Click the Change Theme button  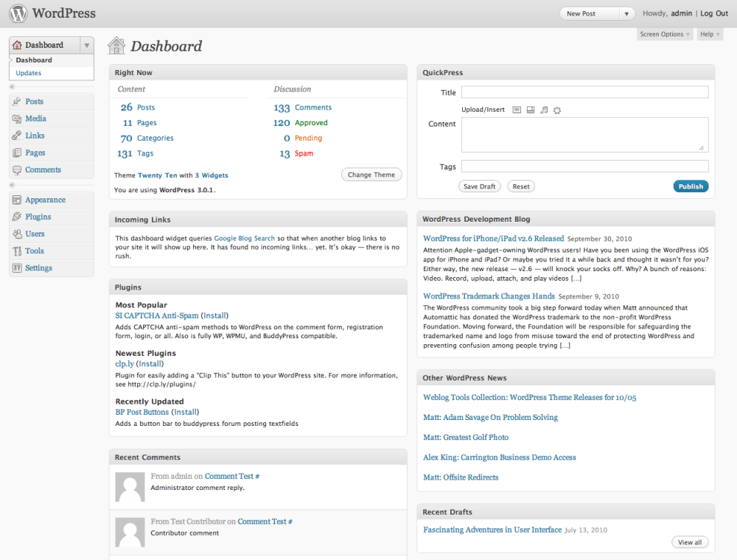(x=371, y=175)
